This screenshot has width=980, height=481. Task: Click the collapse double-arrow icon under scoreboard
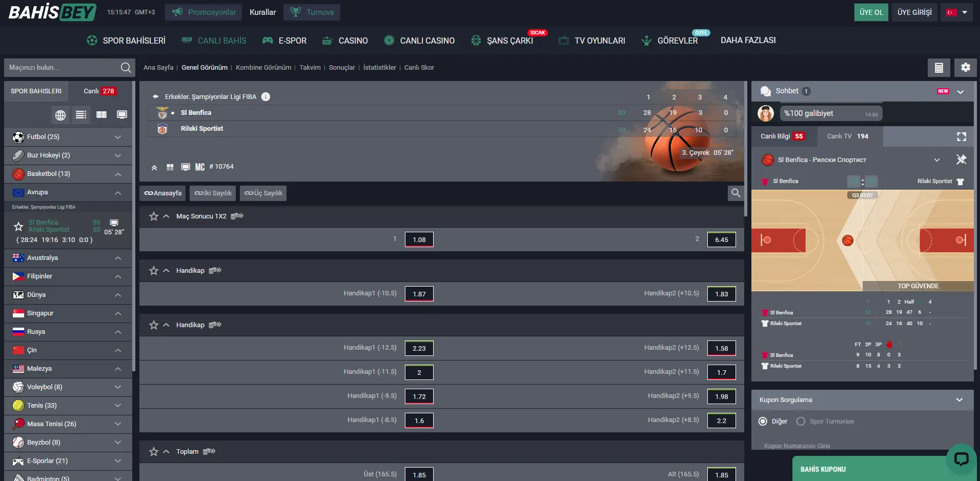pos(154,167)
